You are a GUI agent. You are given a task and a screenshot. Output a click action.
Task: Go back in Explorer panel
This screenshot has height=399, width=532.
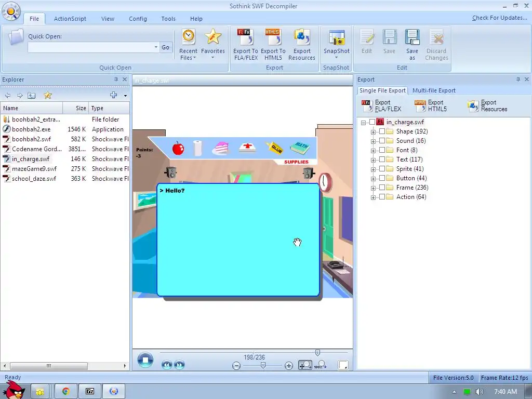[7, 96]
